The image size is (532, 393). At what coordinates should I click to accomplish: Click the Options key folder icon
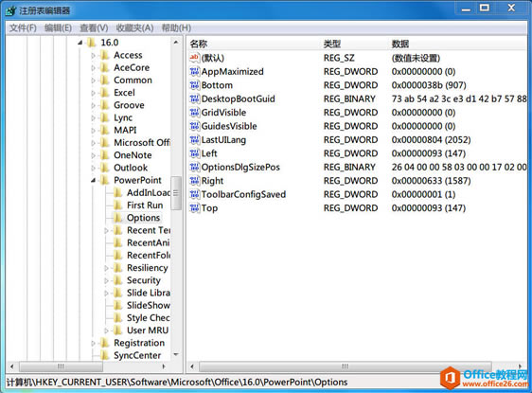click(x=117, y=218)
